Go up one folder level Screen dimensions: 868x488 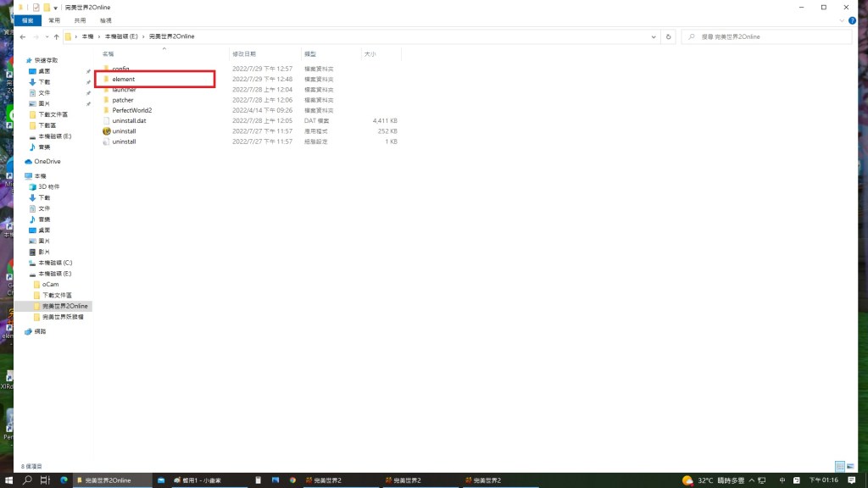56,37
